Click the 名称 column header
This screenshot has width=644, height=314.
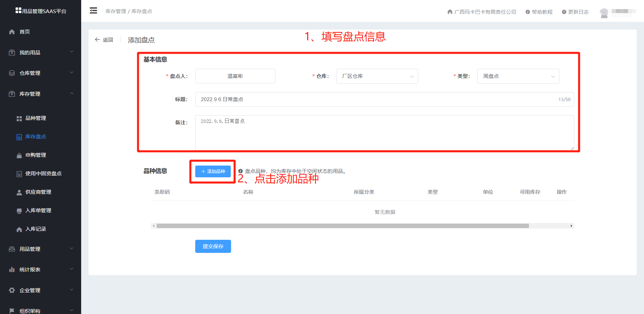click(248, 192)
